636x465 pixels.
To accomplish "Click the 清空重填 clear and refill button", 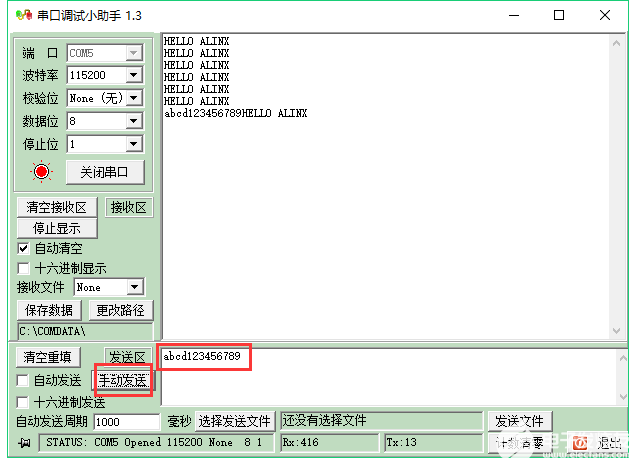I will coord(48,357).
